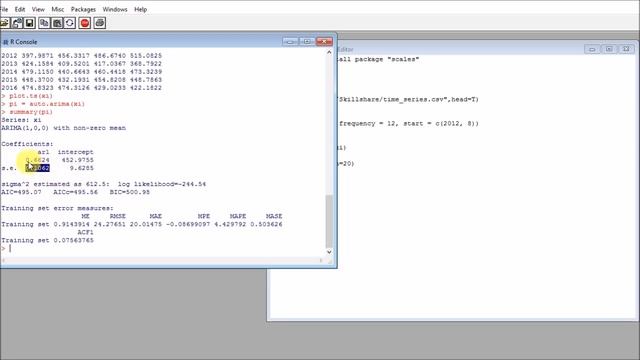Maximize the R Console window

307,42
